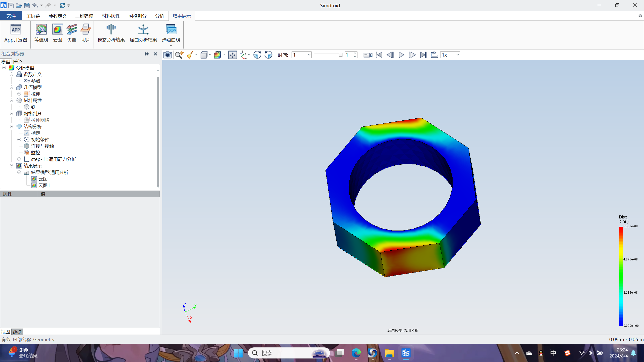The width and height of the screenshot is (644, 362).
Task: Play the result animation
Action: 401,55
